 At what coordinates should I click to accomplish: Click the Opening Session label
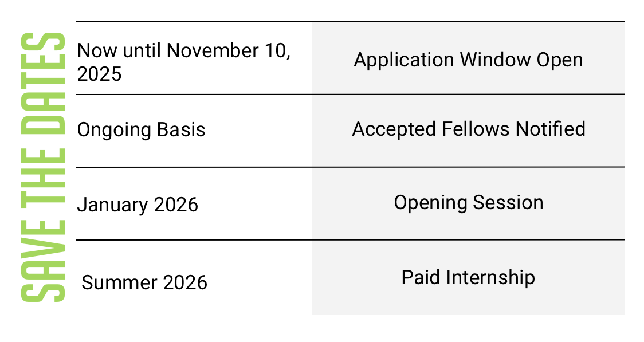point(469,203)
